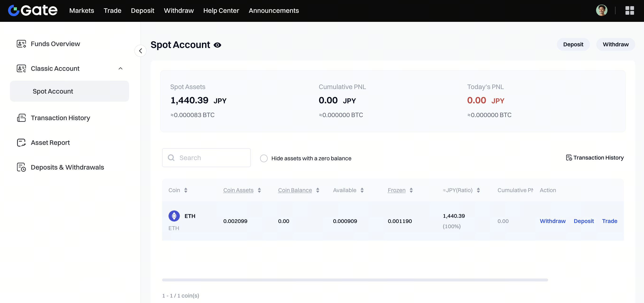Open the Markets menu
Image resolution: width=644 pixels, height=303 pixels.
(x=81, y=10)
